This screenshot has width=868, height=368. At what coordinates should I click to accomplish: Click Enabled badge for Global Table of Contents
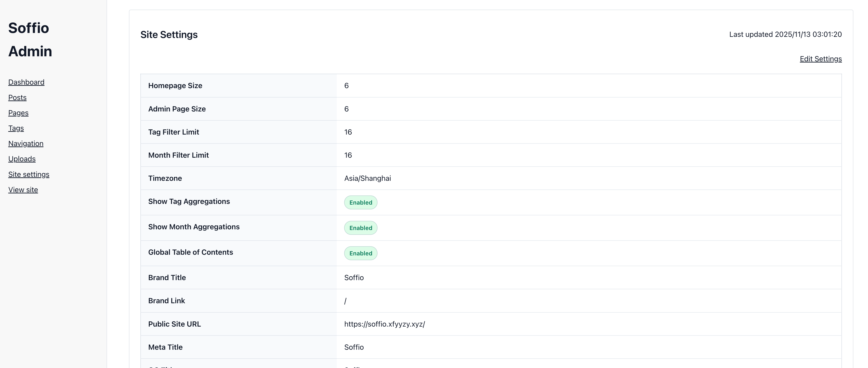point(361,253)
